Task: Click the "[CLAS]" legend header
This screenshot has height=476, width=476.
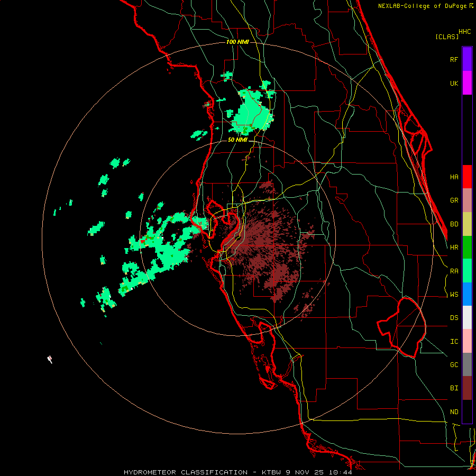Action: (447, 36)
